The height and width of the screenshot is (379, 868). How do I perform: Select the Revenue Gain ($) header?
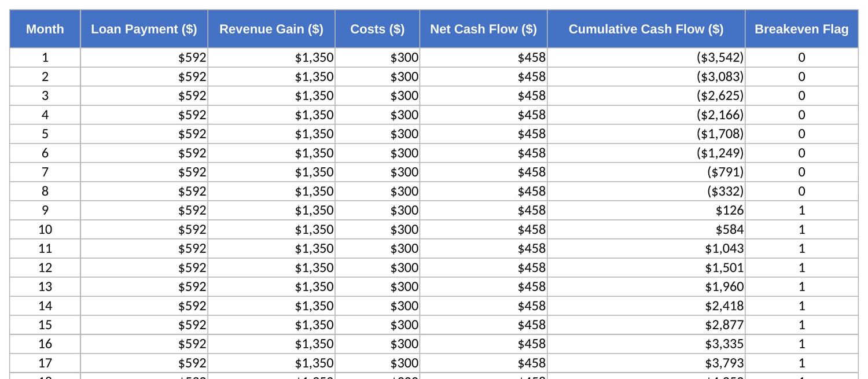(271, 29)
